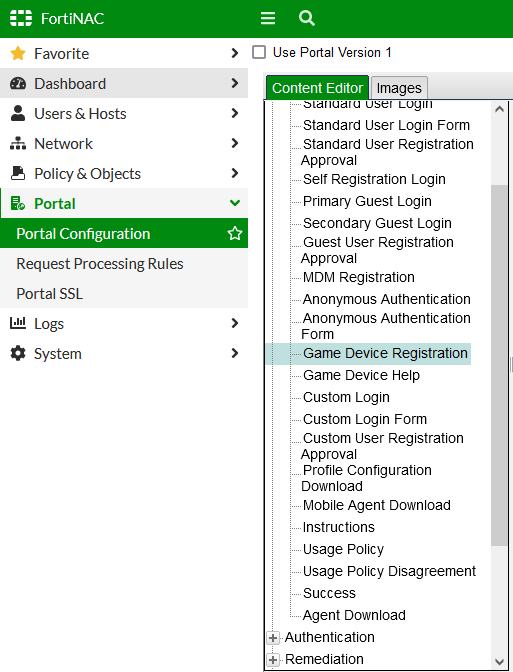
Task: Select Instructions tree item
Action: click(x=339, y=527)
